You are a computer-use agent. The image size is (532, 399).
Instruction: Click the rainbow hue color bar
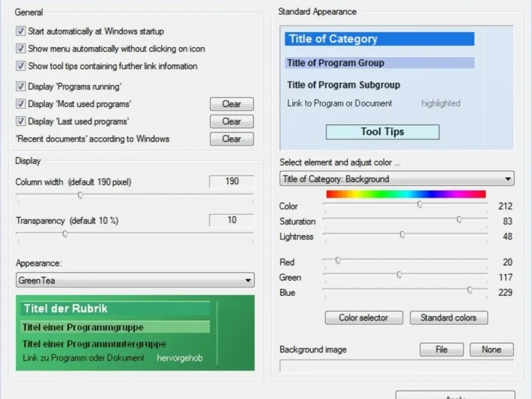pos(406,194)
